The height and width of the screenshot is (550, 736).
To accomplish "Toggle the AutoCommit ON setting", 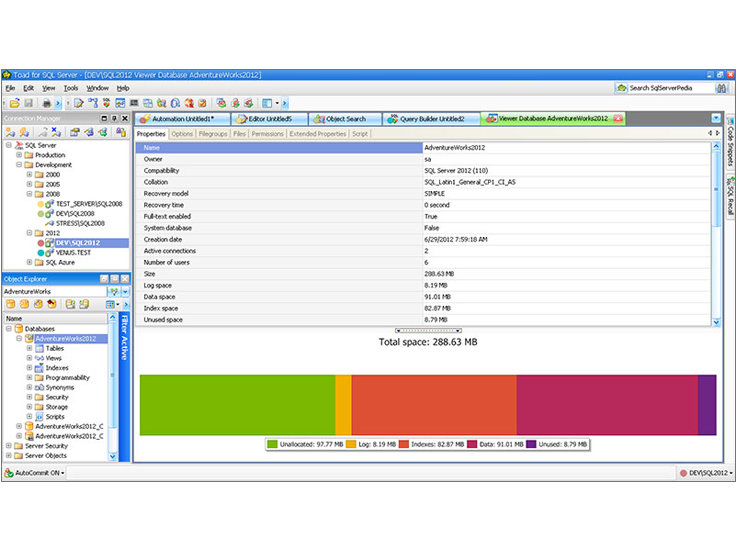I will pos(34,473).
